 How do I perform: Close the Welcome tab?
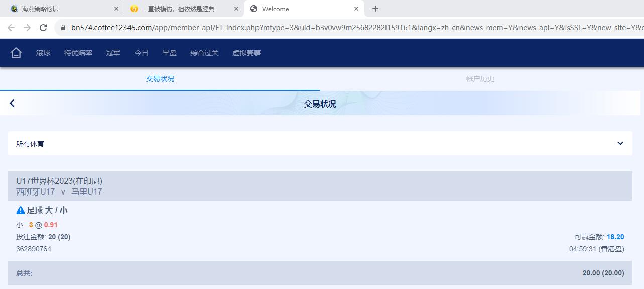[x=356, y=9]
